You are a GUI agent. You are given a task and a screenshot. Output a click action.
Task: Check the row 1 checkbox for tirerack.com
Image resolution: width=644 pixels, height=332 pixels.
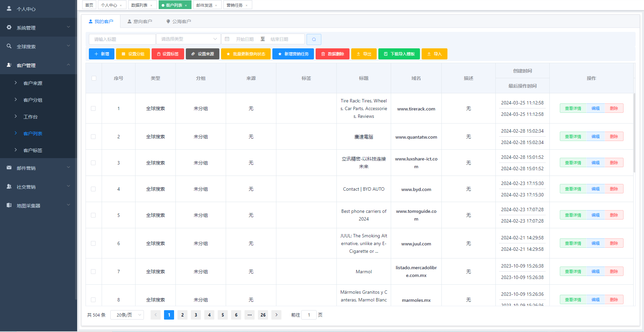pyautogui.click(x=93, y=108)
